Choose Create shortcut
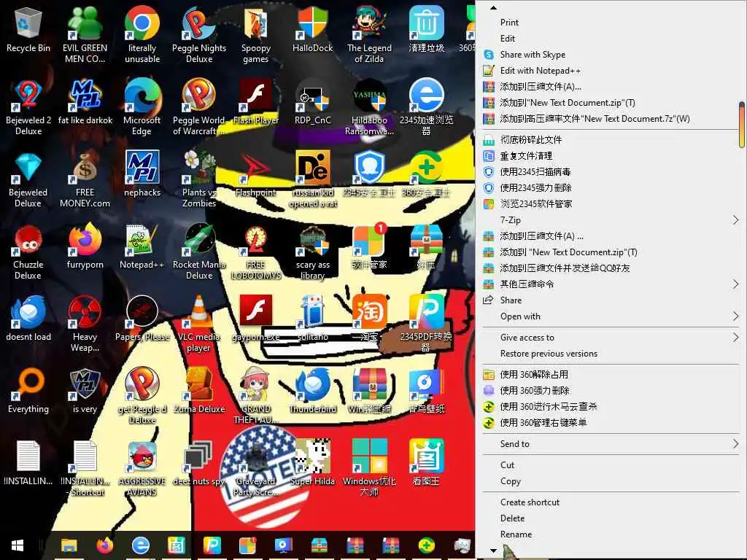The image size is (747, 560). point(610,502)
